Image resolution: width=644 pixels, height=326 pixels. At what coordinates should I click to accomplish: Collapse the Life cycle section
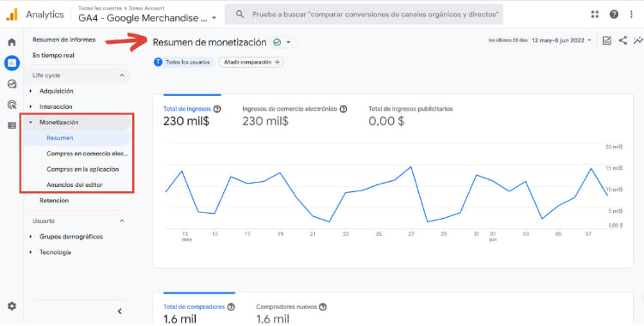click(122, 75)
